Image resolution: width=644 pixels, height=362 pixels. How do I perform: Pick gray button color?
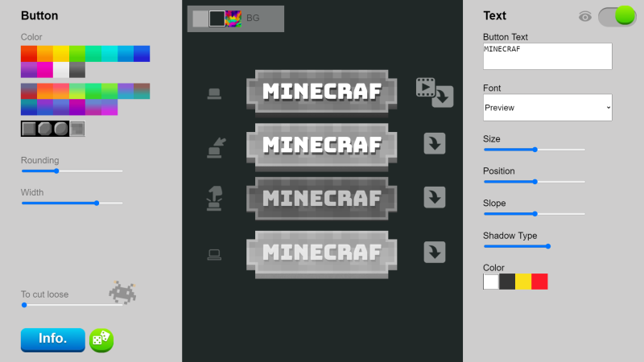[76, 70]
